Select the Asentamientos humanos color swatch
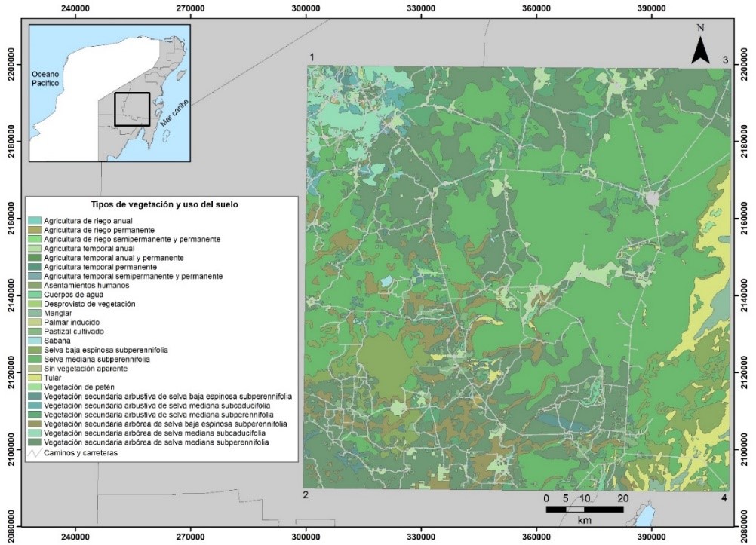 click(35, 286)
